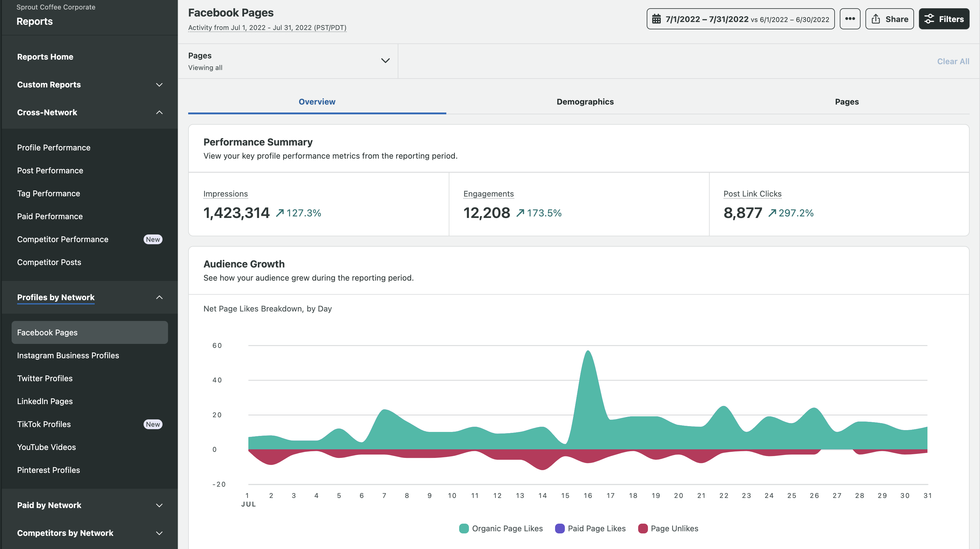Click the Page Unlikes color swatch

642,529
